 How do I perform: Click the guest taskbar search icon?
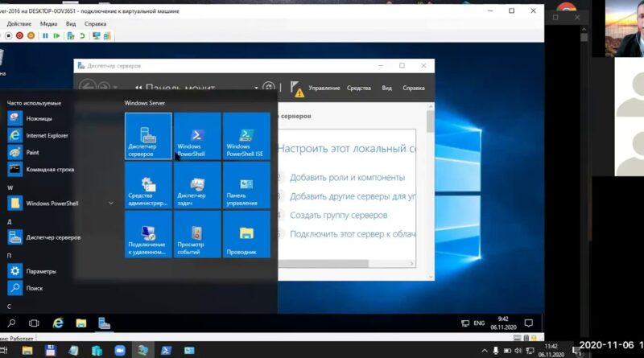(11, 323)
